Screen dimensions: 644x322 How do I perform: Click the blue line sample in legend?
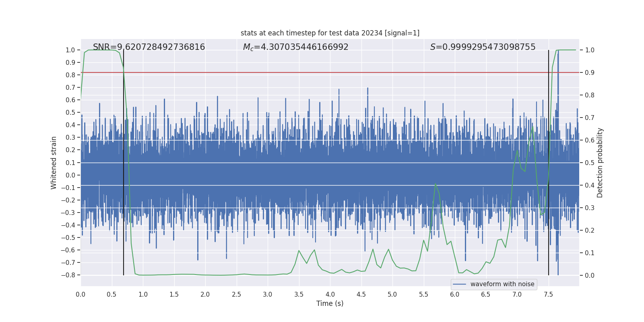click(x=459, y=284)
